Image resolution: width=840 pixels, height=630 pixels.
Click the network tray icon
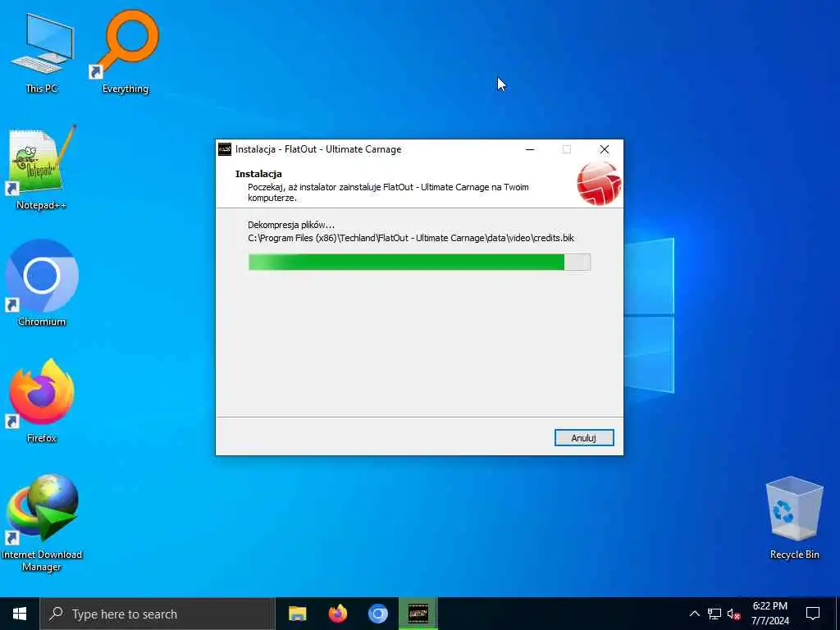(714, 614)
